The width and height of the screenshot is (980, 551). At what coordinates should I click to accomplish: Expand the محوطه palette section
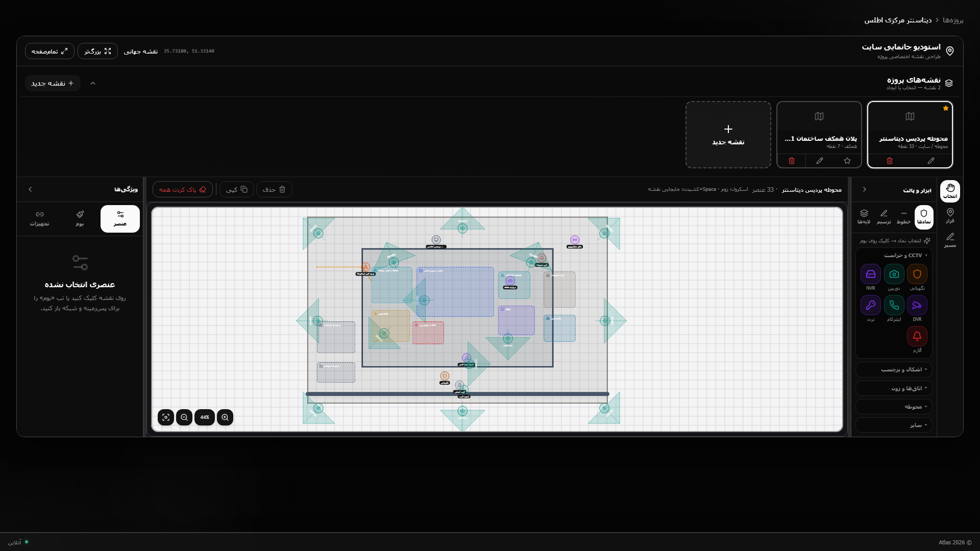coord(894,407)
